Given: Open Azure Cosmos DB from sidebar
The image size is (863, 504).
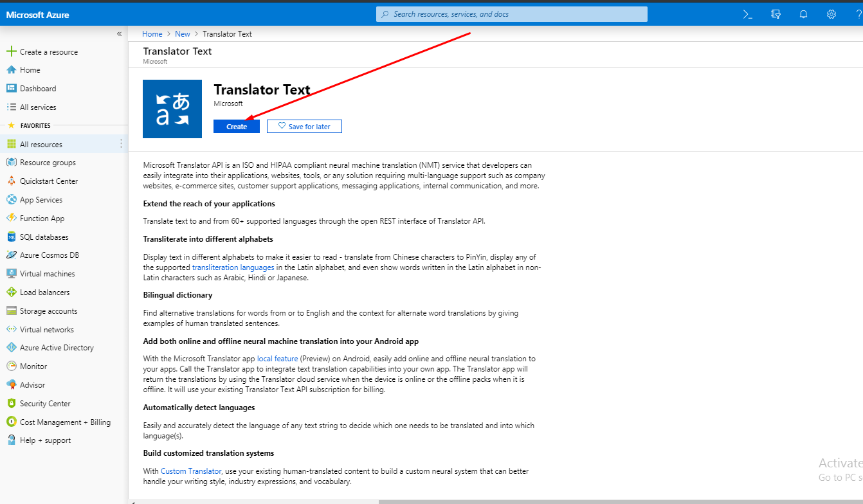Looking at the screenshot, I should tap(49, 255).
